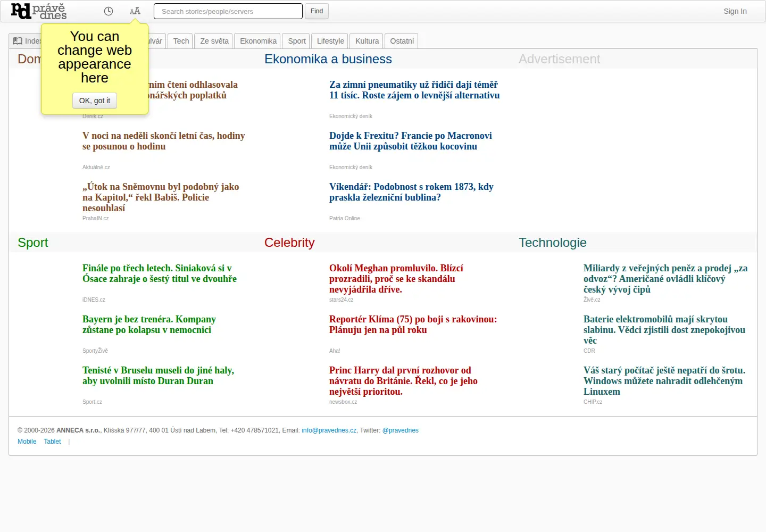Select the Kultura tab
Viewport: 766px width, 532px height.
click(x=367, y=41)
